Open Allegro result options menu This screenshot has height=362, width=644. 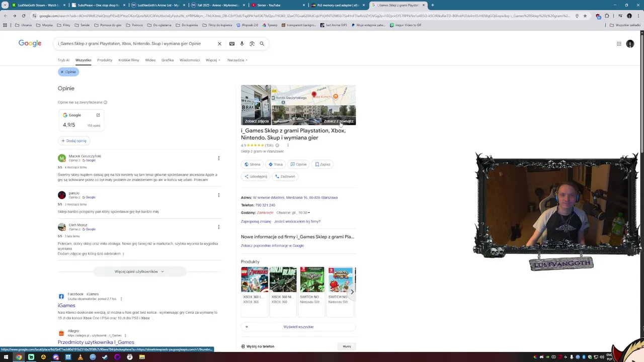click(x=125, y=335)
